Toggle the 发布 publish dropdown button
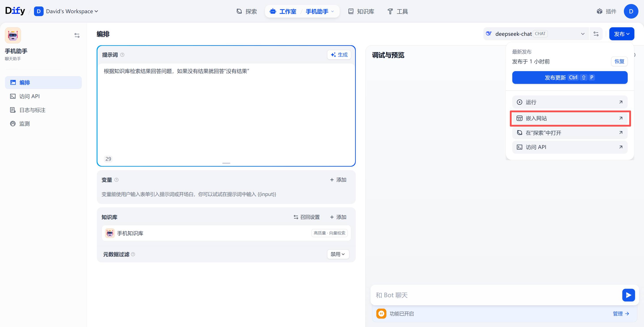Viewport: 644px width, 327px height. 621,34
